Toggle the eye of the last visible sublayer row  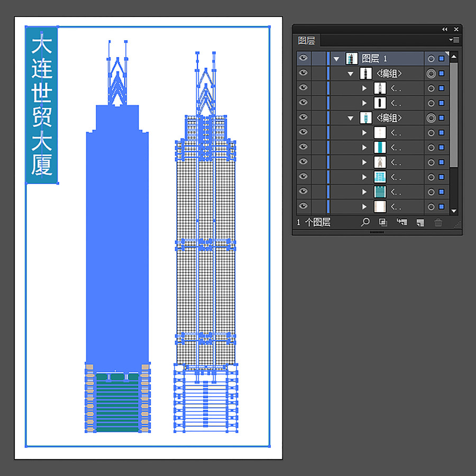[303, 206]
